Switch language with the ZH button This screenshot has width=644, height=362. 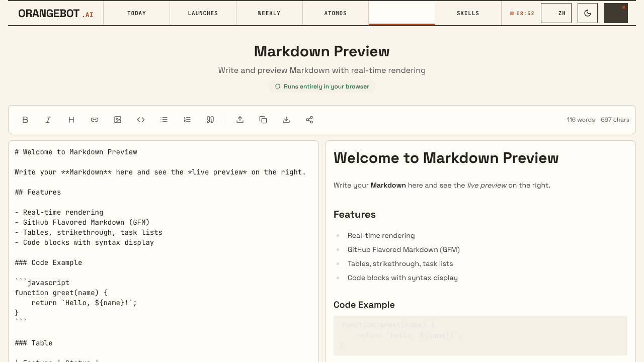click(556, 13)
